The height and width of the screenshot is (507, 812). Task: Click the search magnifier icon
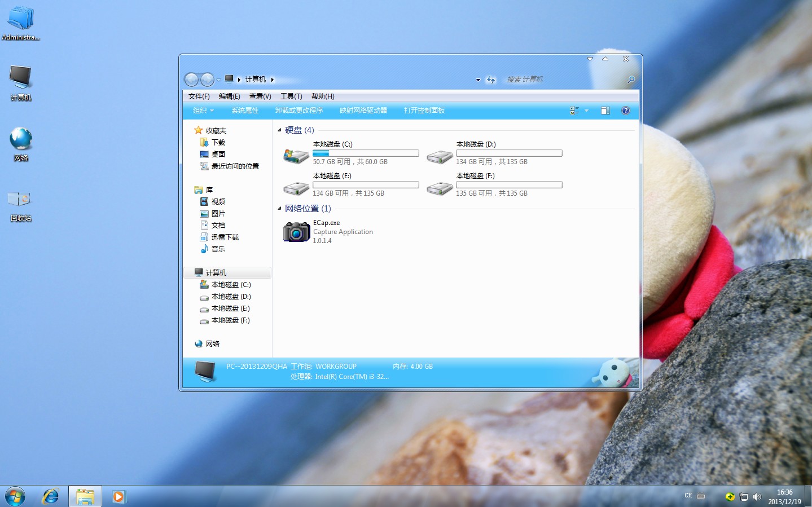(x=631, y=80)
